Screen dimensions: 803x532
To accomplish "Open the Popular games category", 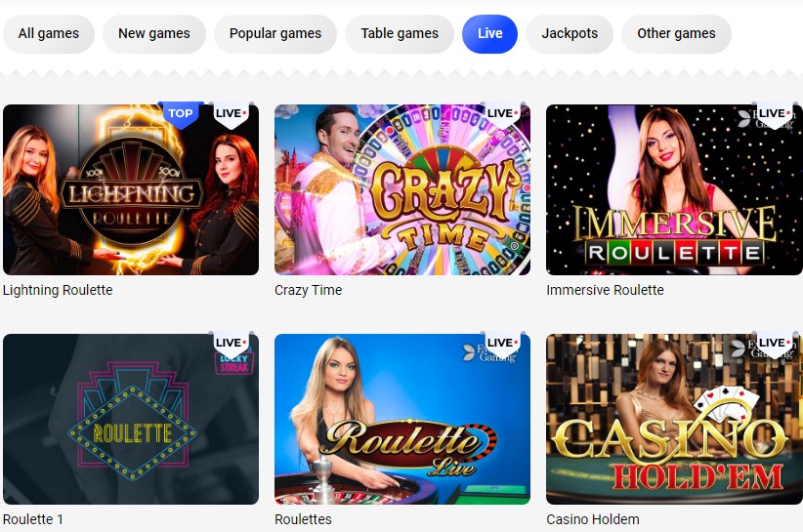I will (x=275, y=34).
